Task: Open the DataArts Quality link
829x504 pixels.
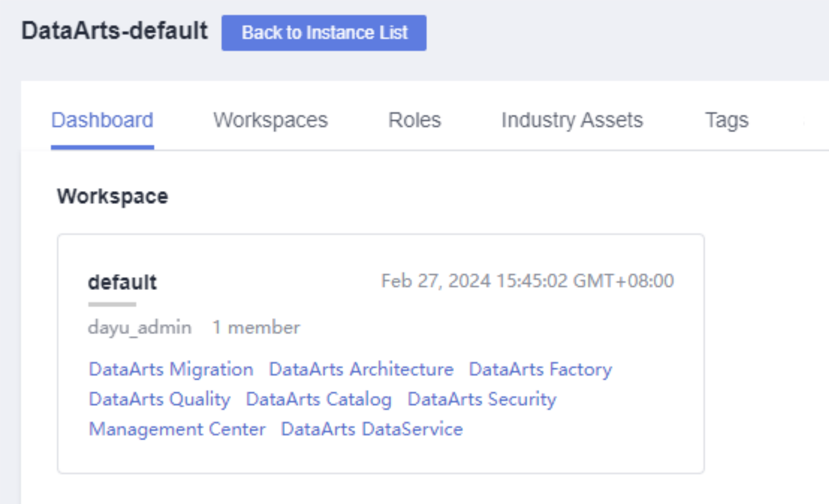Action: click(x=159, y=399)
